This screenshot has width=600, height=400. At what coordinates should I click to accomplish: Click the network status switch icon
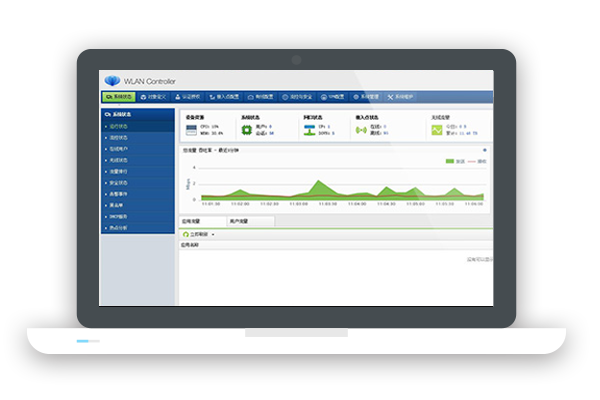(306, 129)
